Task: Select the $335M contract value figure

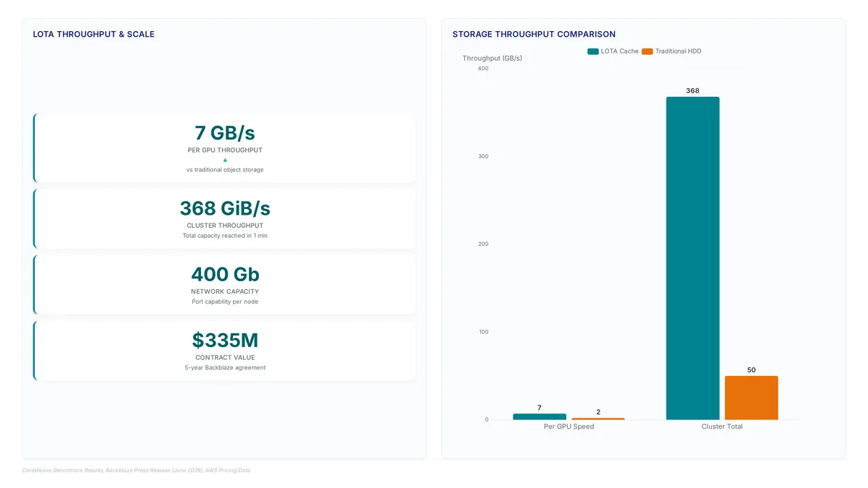Action: pyautogui.click(x=225, y=341)
